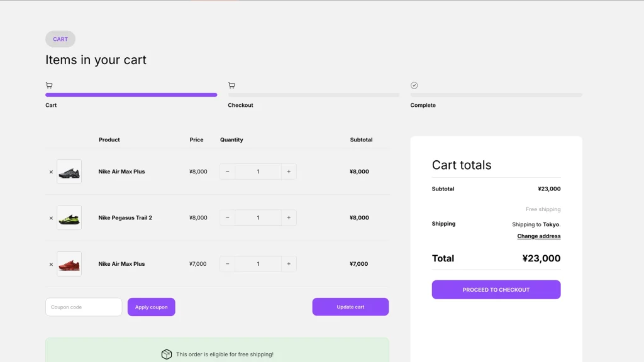Image resolution: width=644 pixels, height=362 pixels.
Task: Increase quantity of the ¥7,000 Nike Air Max Plus
Action: [289, 264]
